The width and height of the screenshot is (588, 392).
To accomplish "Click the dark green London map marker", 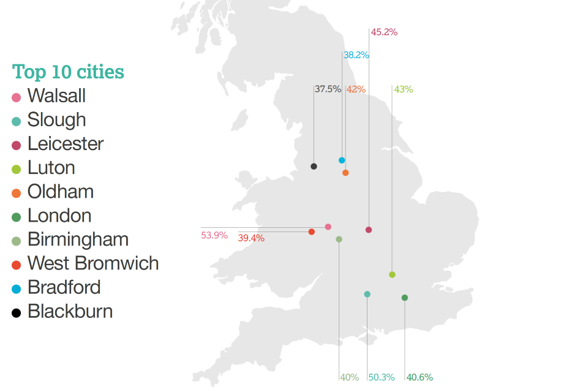I will 404,298.
